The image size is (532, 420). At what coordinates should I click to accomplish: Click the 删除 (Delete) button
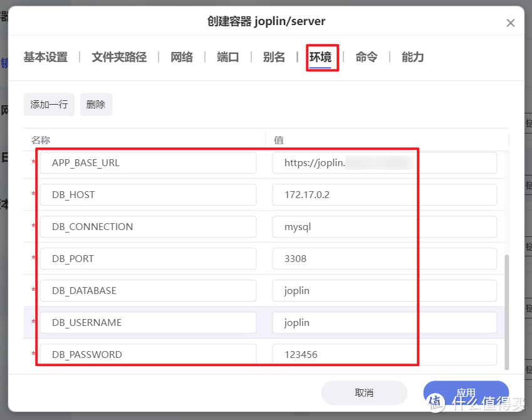95,104
